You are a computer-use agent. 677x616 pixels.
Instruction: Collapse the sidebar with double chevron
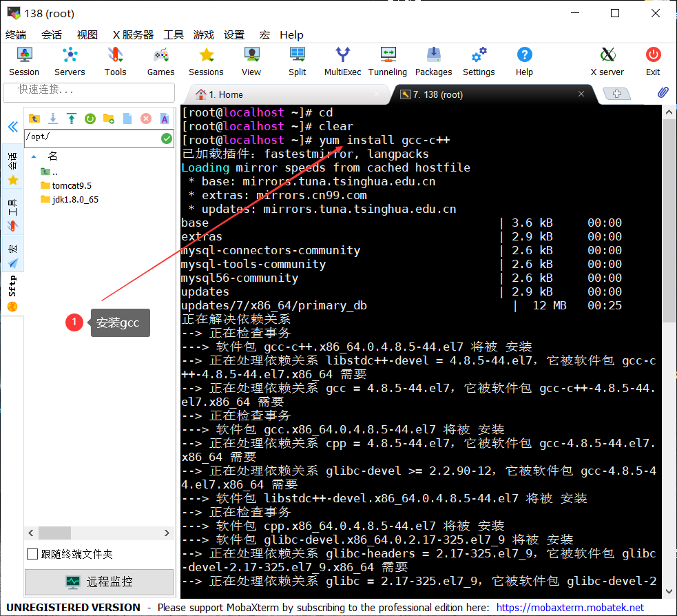click(x=13, y=127)
